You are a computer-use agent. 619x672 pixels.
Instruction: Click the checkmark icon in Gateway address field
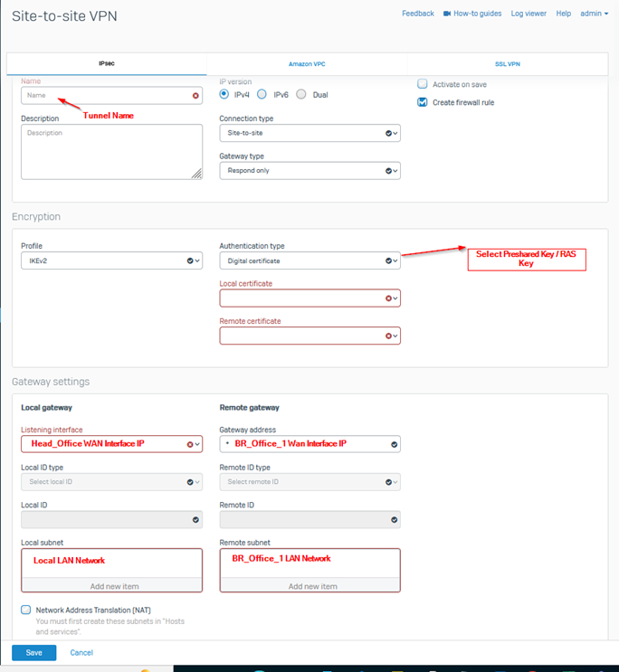coord(394,444)
